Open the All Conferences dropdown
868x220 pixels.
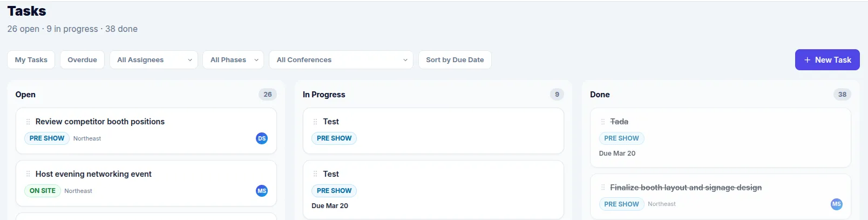(x=341, y=60)
